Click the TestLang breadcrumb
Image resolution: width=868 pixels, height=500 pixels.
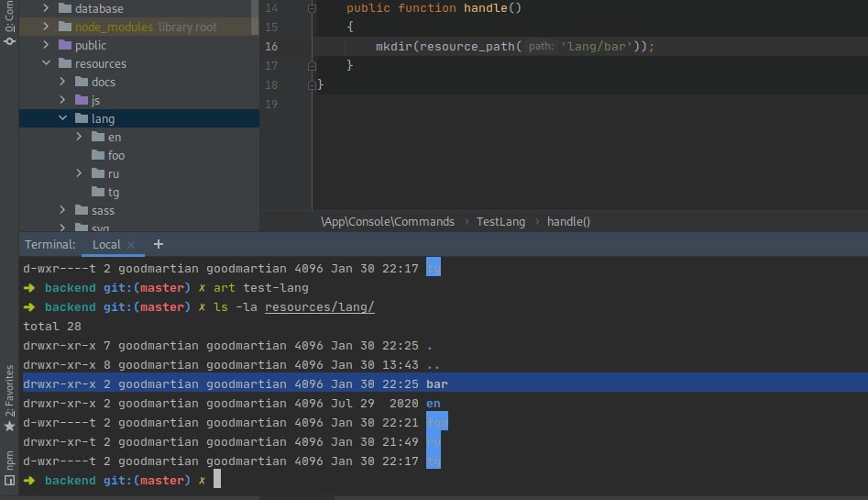[x=501, y=222]
